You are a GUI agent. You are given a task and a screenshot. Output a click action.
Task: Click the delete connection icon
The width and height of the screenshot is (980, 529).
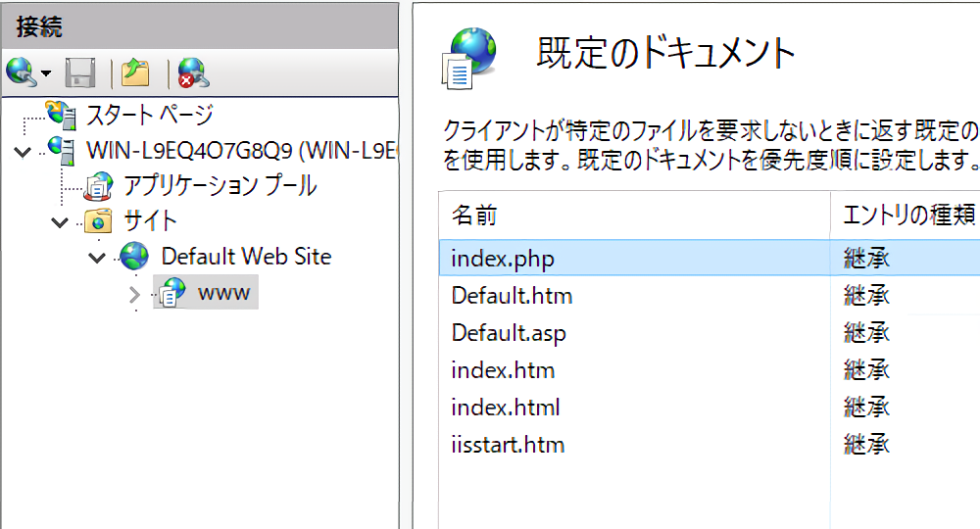click(x=191, y=72)
